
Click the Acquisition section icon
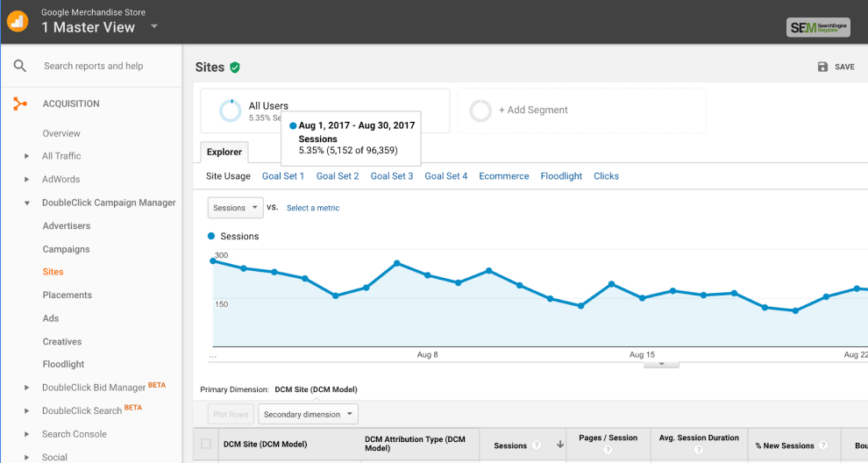coord(20,103)
